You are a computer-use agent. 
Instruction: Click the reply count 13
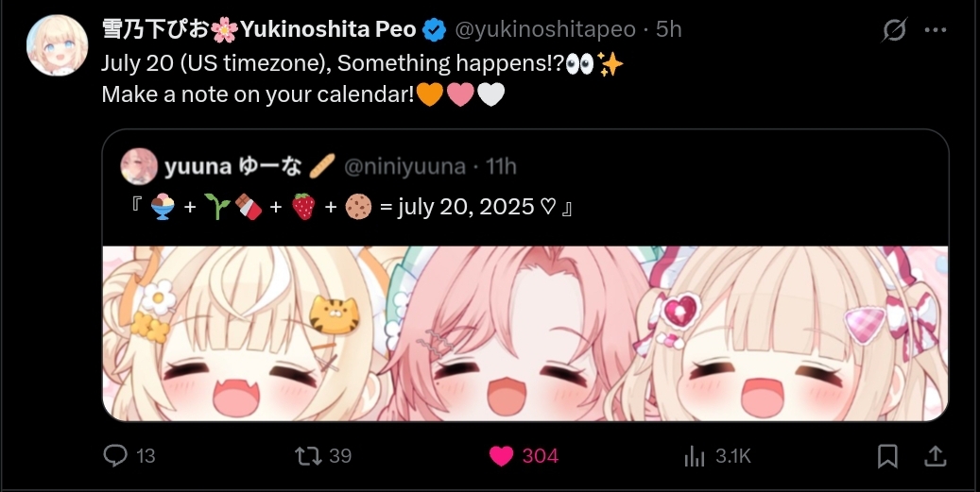click(x=145, y=456)
